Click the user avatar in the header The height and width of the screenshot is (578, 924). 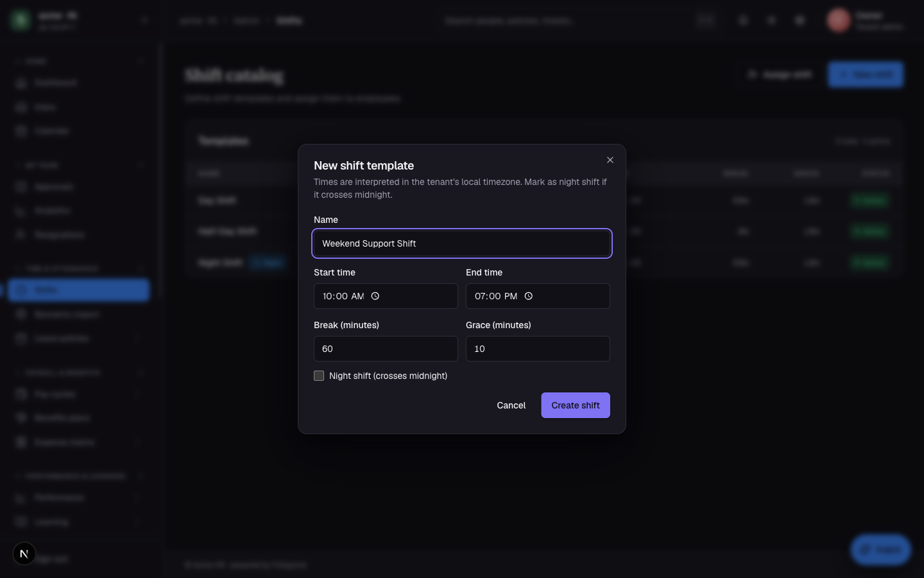[x=839, y=21]
